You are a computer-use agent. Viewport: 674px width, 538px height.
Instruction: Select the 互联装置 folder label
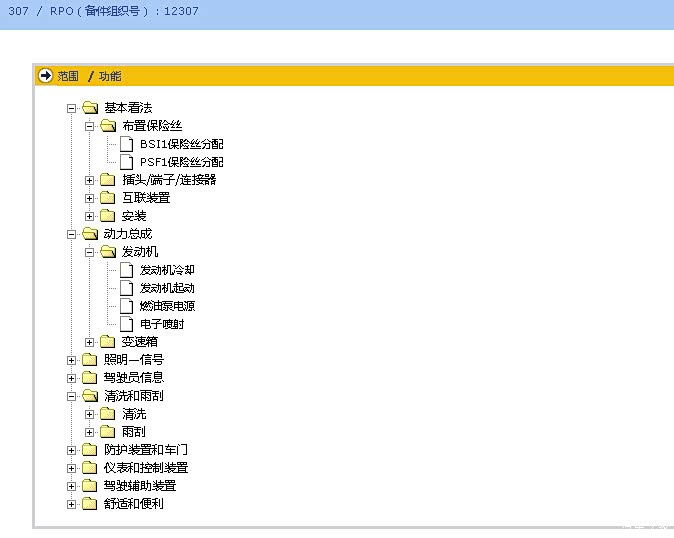[146, 198]
